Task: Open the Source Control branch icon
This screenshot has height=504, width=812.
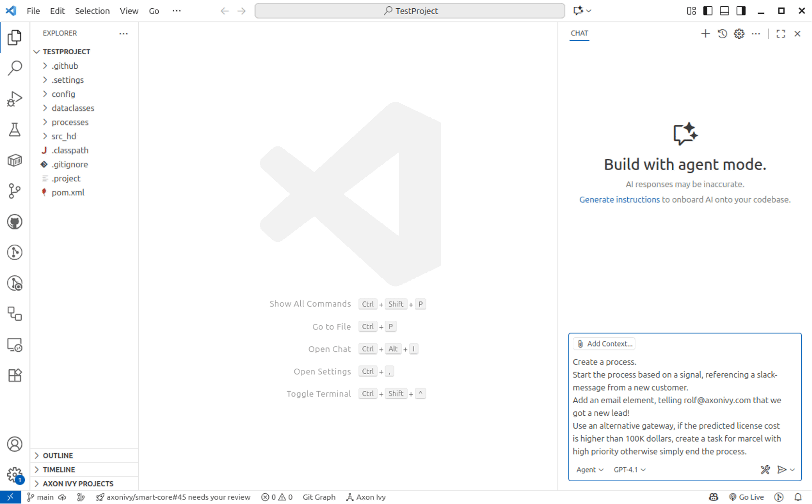Action: (15, 191)
